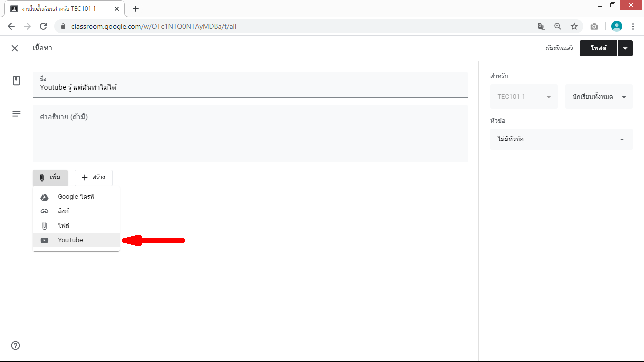This screenshot has width=644, height=362.
Task: Reload the page
Action: point(43,26)
